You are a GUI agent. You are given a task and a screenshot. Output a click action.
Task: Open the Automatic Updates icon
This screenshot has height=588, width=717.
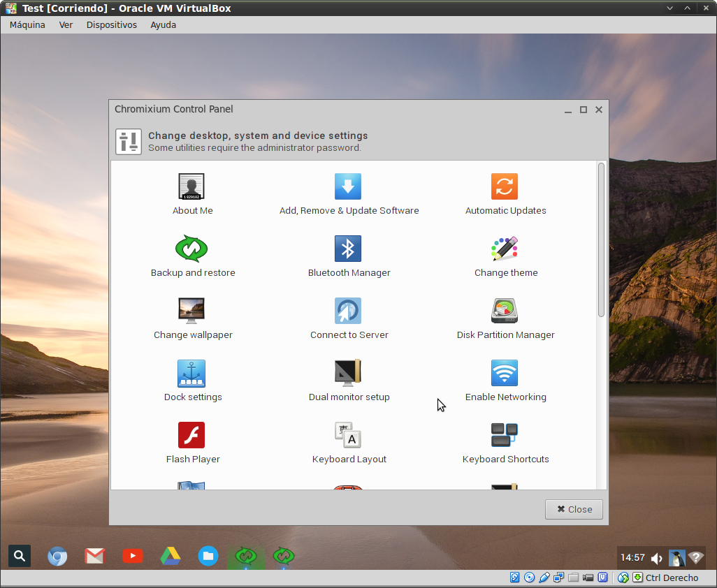click(505, 187)
